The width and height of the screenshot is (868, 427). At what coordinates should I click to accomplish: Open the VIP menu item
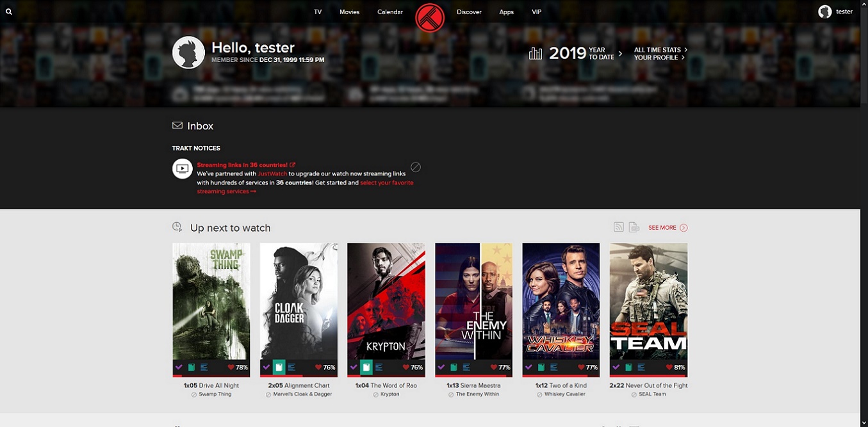(537, 12)
